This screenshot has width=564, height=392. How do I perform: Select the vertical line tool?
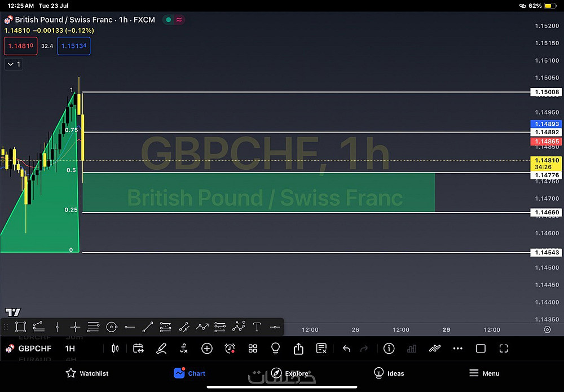[x=57, y=327]
